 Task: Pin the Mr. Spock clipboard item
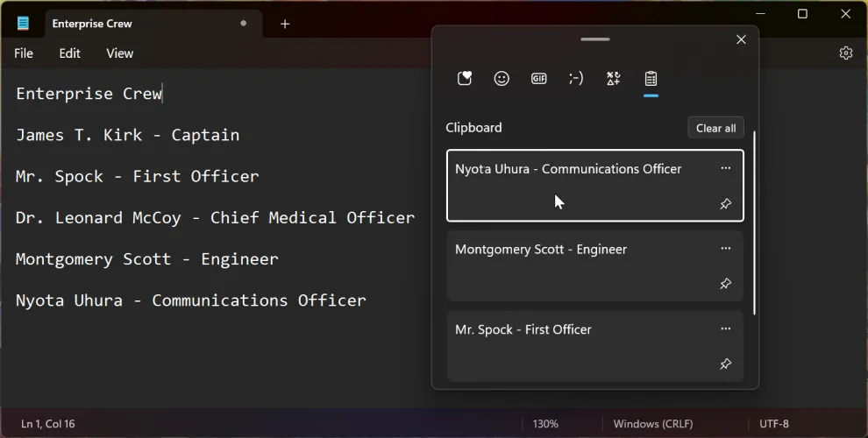(725, 364)
